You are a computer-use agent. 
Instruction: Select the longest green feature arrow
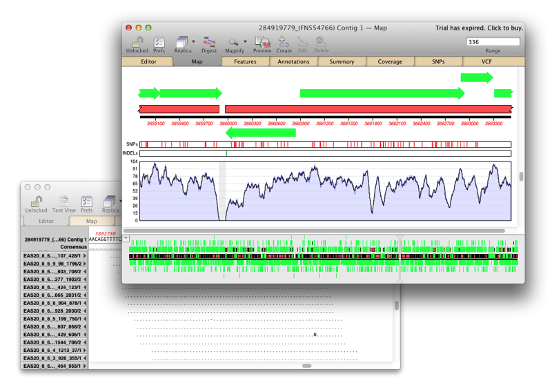382,93
